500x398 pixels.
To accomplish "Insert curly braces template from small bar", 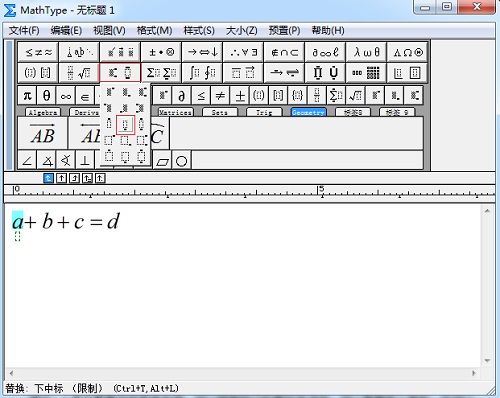I will click(x=297, y=96).
